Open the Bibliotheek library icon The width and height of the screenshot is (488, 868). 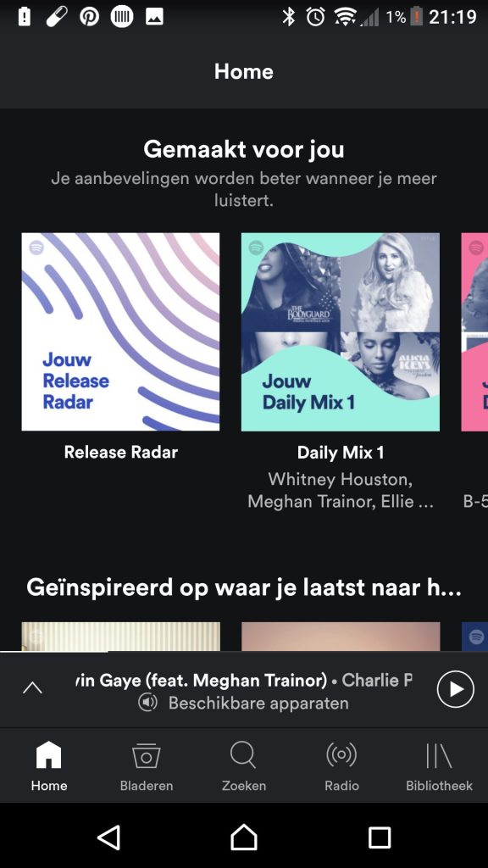[x=439, y=755]
